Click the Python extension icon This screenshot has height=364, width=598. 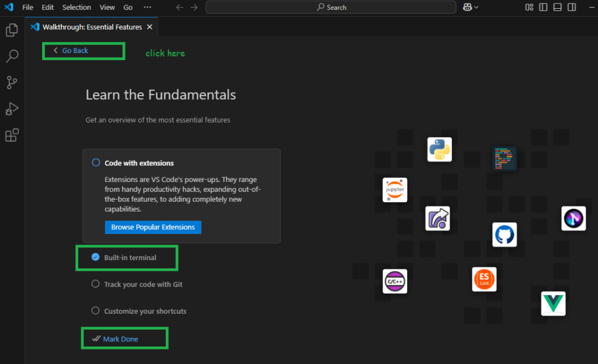pyautogui.click(x=439, y=149)
